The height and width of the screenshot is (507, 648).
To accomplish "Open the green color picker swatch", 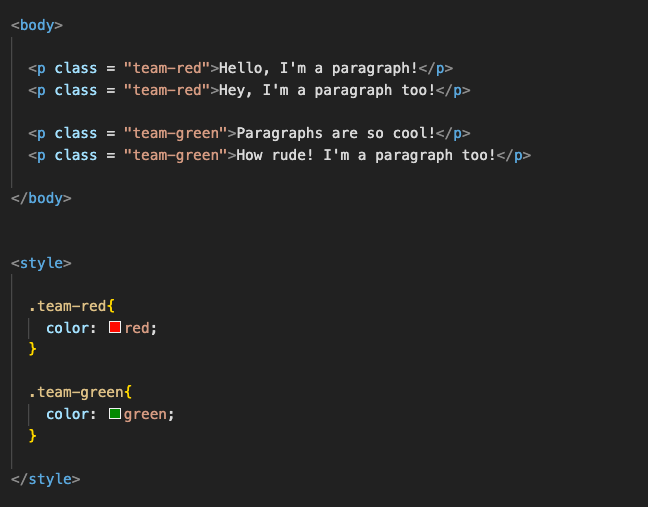I will click(115, 413).
